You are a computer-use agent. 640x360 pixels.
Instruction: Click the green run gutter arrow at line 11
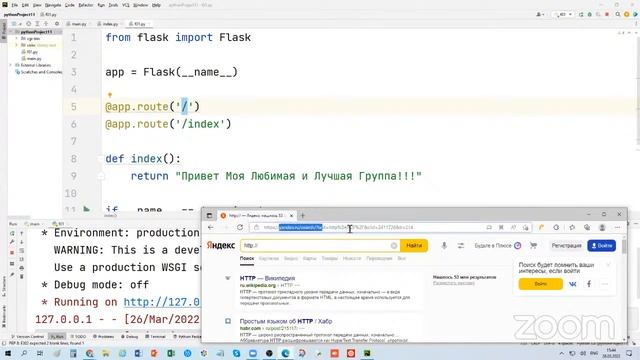coord(87,209)
